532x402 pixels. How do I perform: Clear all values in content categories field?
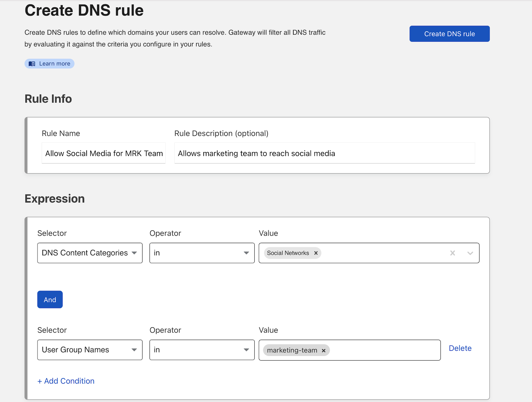click(452, 253)
